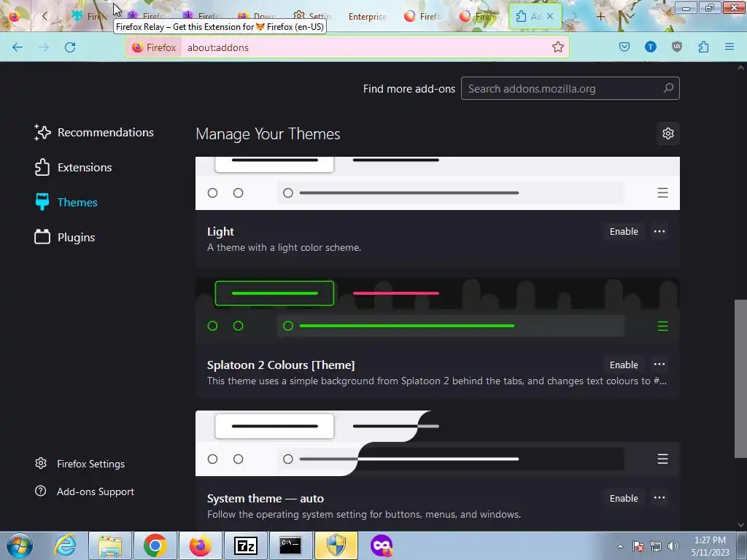Enable the Splatoon 2 Colours theme
The image size is (747, 560).
[624, 365]
